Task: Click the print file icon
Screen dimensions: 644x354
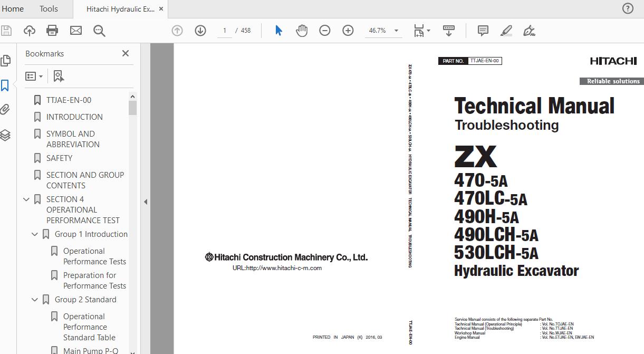Action: point(52,31)
